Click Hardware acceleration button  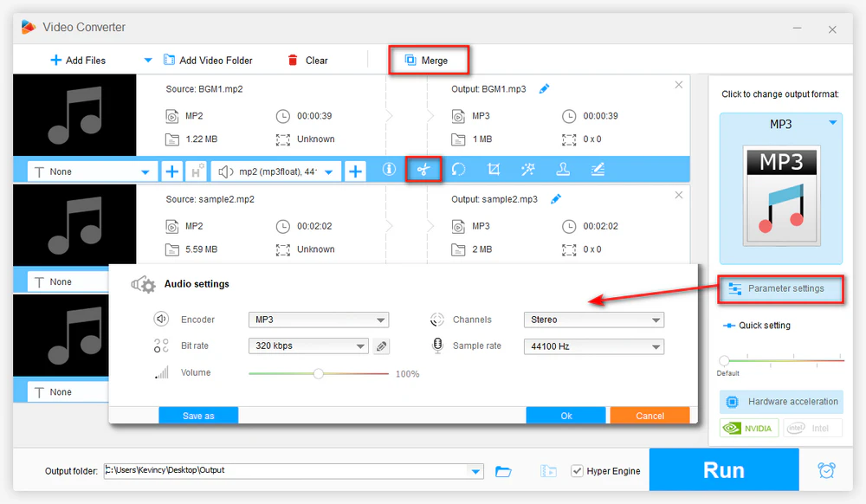781,401
